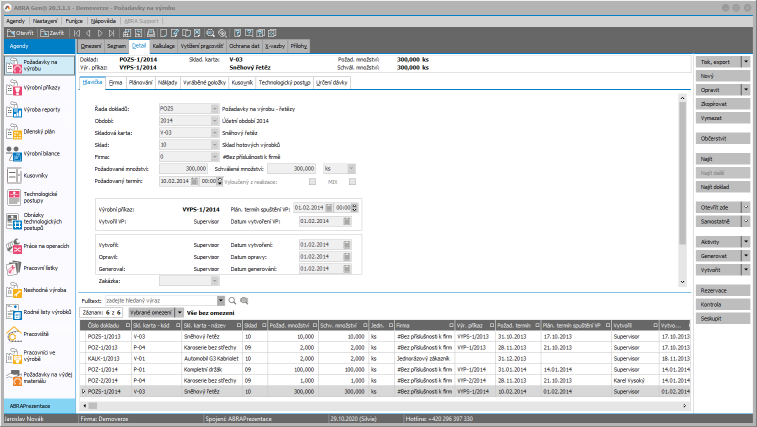Click the Kontrola button
This screenshot has width=757, height=427.
pos(723,304)
